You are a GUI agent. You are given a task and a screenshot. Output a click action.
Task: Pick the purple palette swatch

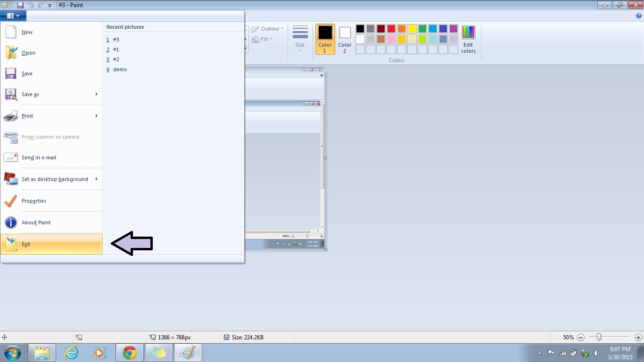point(454,29)
